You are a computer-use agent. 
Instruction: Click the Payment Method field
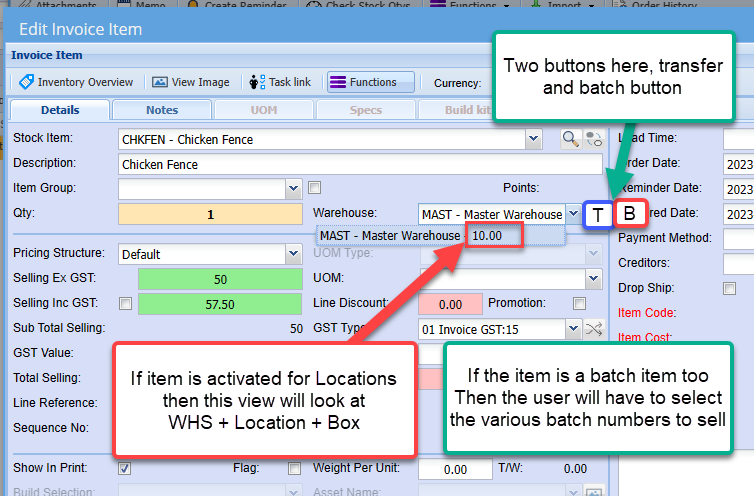coord(739,239)
